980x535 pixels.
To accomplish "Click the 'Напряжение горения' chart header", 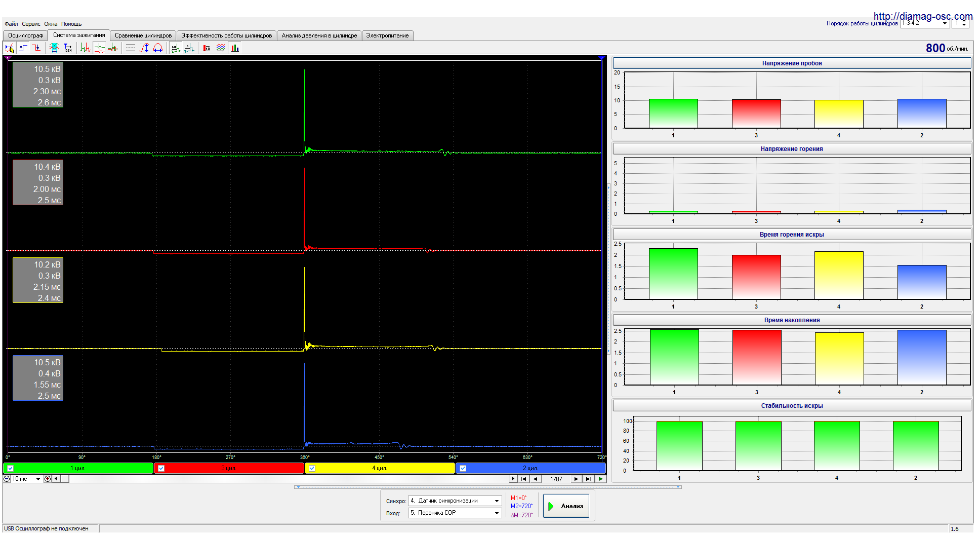I will 792,149.
